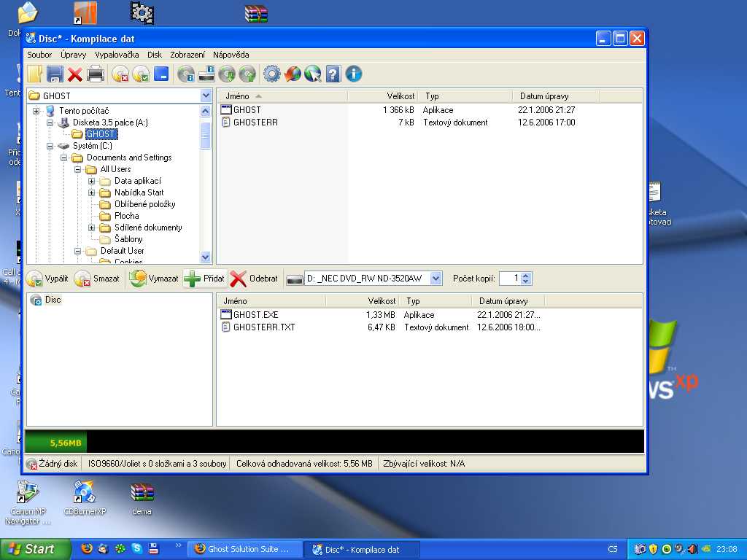Viewport: 747px width, 560px height.
Task: Click the blue square toolbar icon
Action: tap(161, 74)
